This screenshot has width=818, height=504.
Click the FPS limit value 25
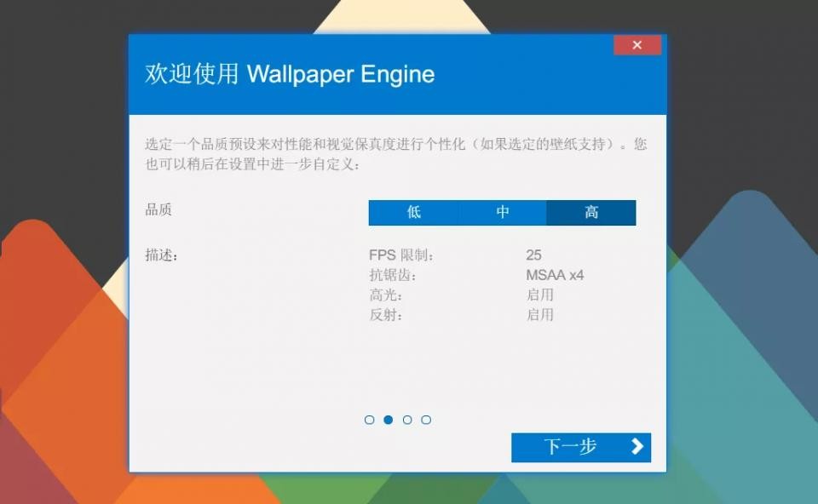click(x=534, y=255)
